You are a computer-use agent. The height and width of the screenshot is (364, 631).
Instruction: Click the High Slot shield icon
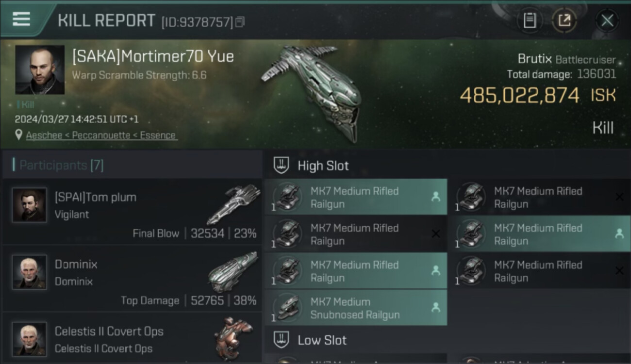coord(282,165)
